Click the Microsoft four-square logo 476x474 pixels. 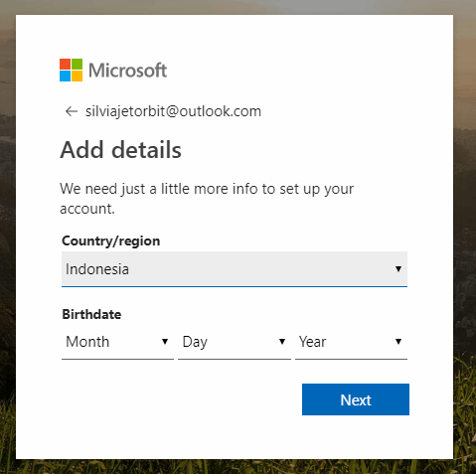[x=71, y=70]
